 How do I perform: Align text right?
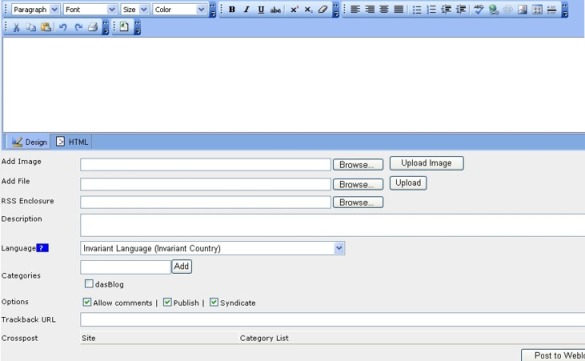[369, 9]
